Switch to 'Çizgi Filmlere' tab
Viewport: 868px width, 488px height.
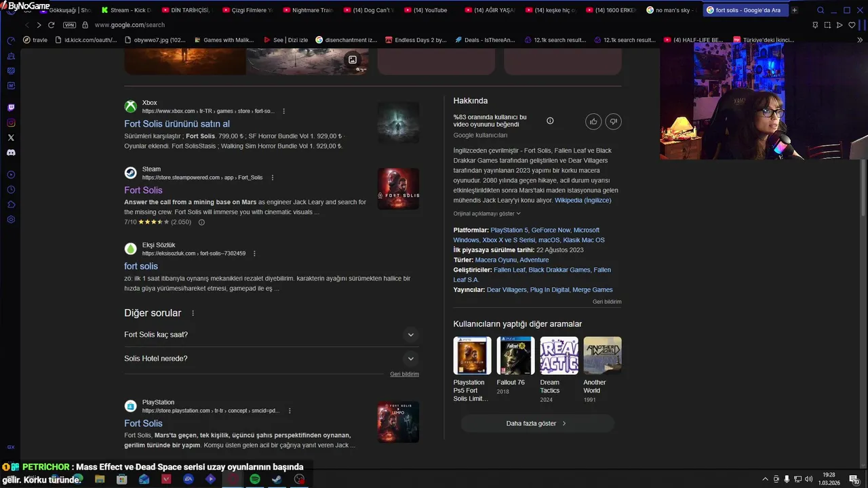[x=247, y=10]
